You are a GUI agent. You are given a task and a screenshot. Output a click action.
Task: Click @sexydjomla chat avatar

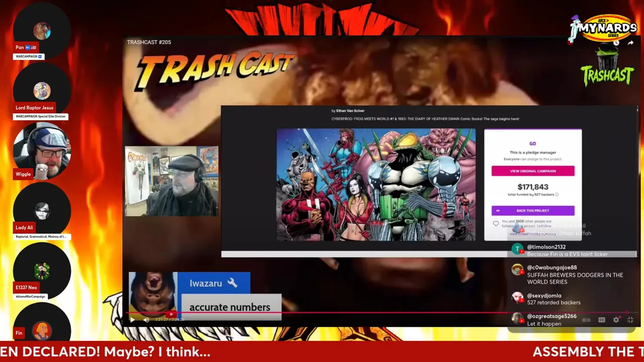(x=517, y=298)
